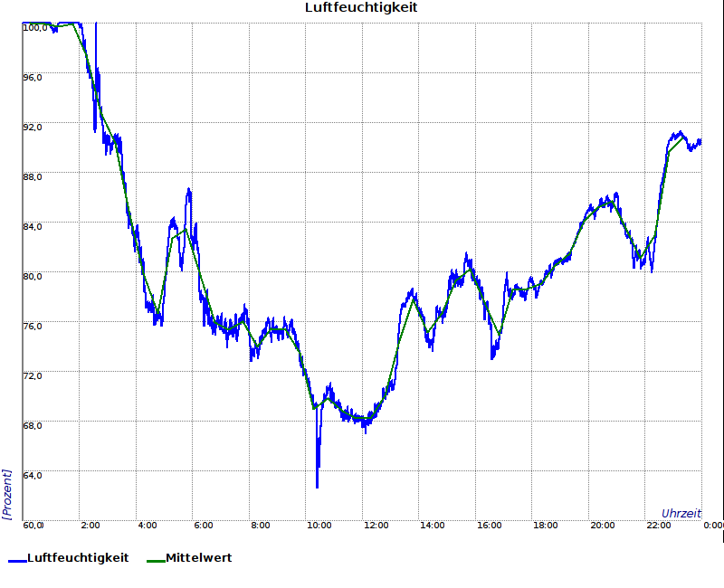The image size is (724, 588).
Task: Click the 12:00 time tick label
Action: pos(376,526)
